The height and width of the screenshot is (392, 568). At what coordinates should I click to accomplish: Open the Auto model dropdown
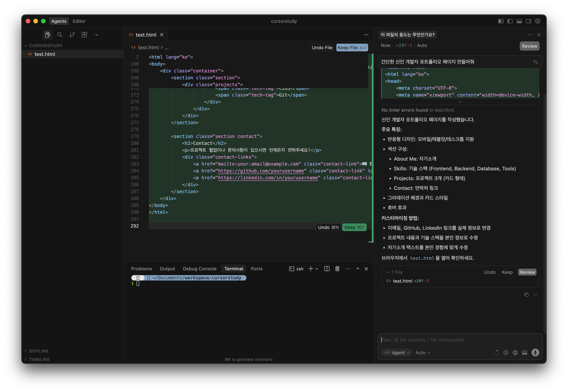[422, 353]
